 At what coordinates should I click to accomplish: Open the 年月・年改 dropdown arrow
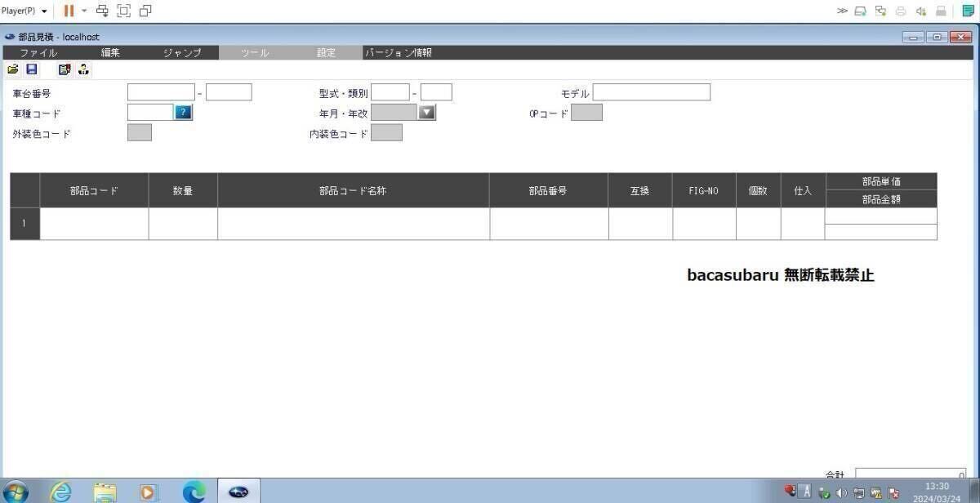tap(427, 113)
